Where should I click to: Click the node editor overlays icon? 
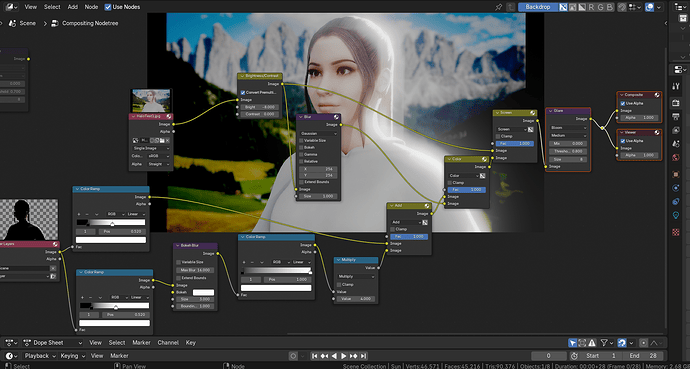[x=649, y=7]
